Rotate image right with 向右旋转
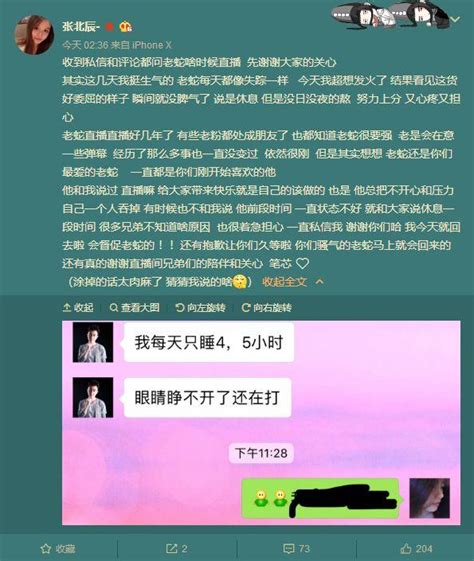 pyautogui.click(x=267, y=307)
